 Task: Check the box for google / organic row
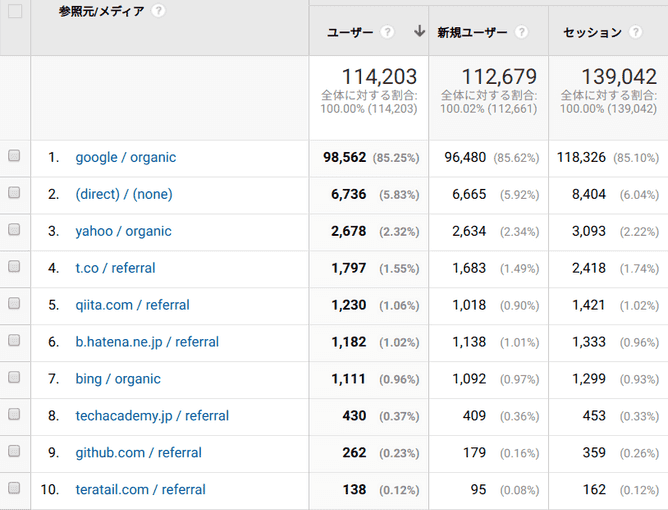pyautogui.click(x=14, y=157)
